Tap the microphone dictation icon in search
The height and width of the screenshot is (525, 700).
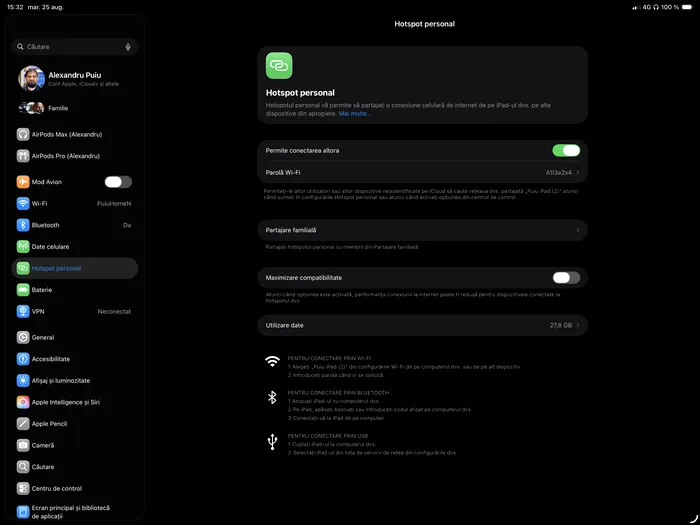(x=128, y=46)
